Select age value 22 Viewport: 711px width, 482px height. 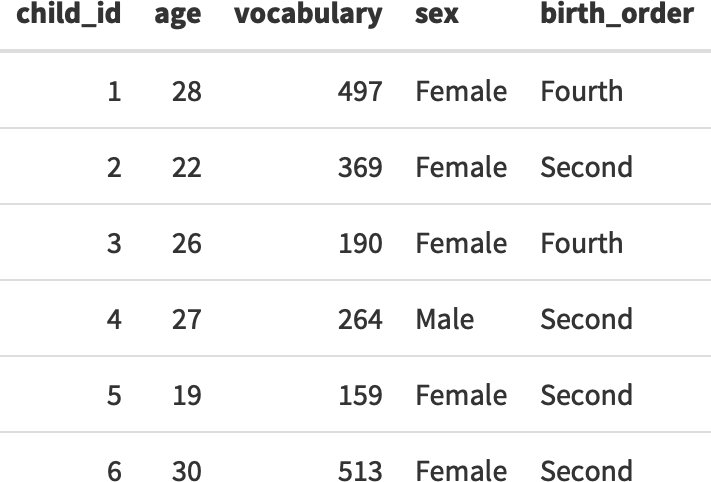point(186,167)
